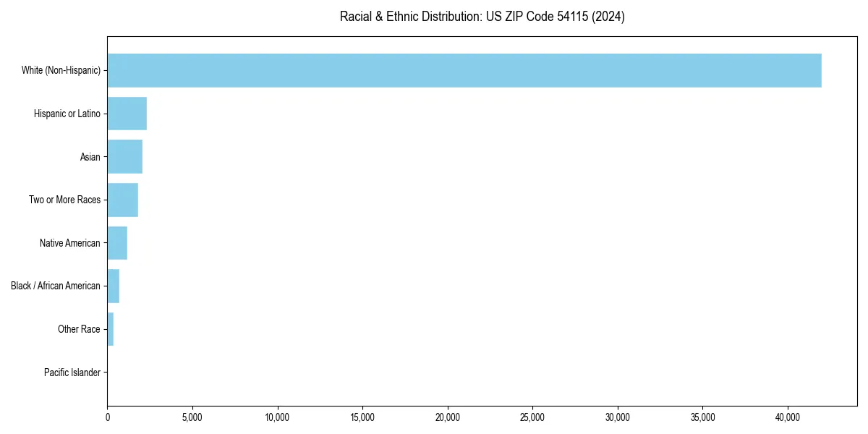Select the Black / African American bar
868x434 pixels.
114,286
